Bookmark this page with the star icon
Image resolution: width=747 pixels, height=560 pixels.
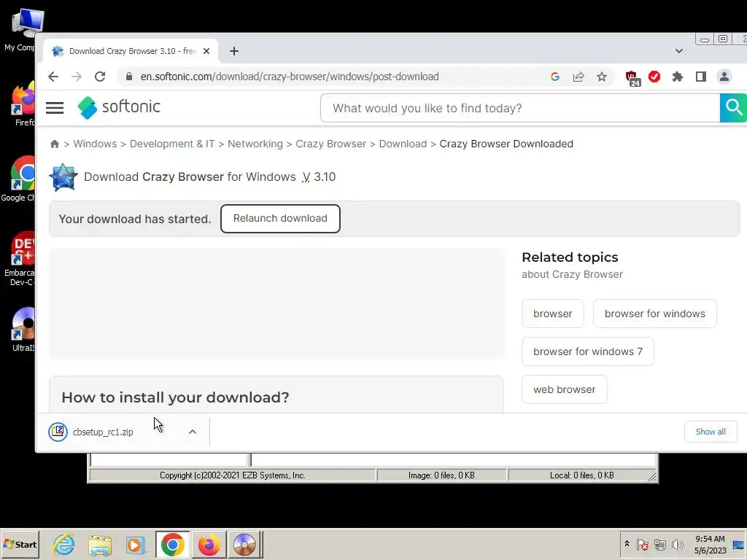coord(602,77)
